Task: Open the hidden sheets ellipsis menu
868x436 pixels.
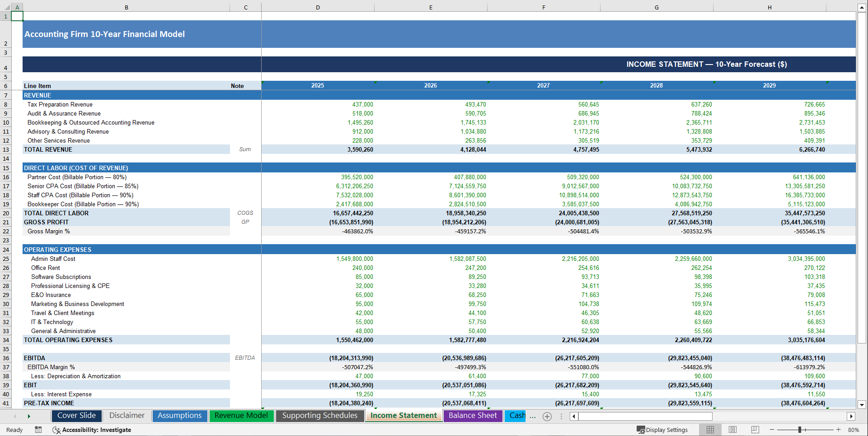Action: pos(533,416)
